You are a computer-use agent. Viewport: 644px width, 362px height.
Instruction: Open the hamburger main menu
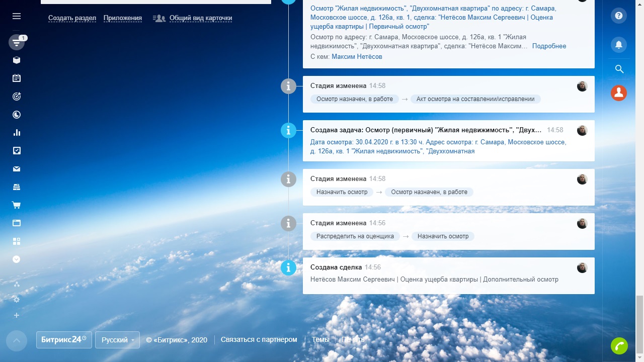(17, 16)
